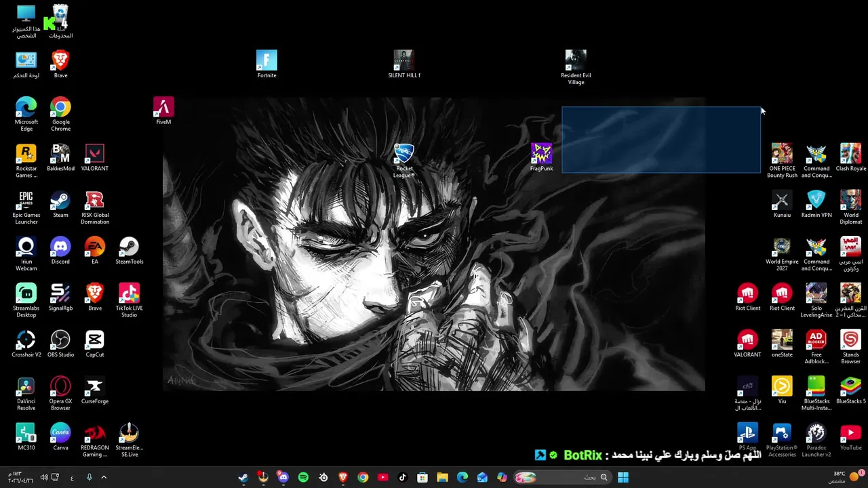The height and width of the screenshot is (488, 868).
Task: Select the MC310 desktop icon
Action: coord(26,436)
